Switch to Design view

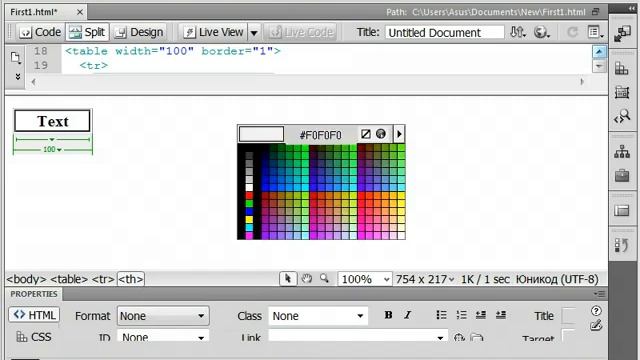pyautogui.click(x=139, y=32)
